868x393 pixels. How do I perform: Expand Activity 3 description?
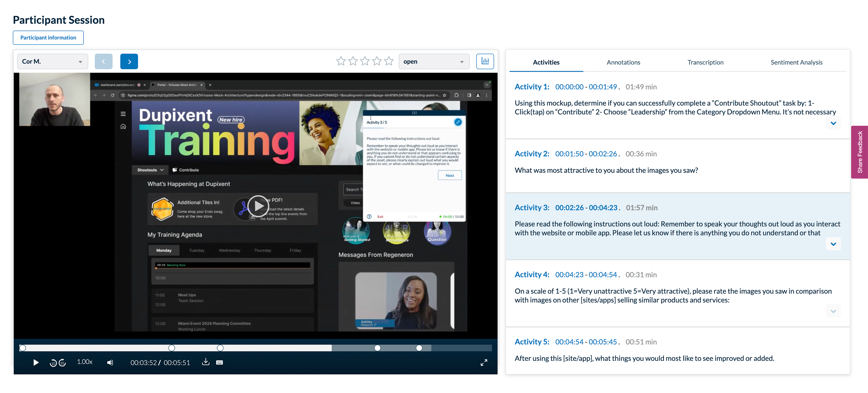[833, 244]
